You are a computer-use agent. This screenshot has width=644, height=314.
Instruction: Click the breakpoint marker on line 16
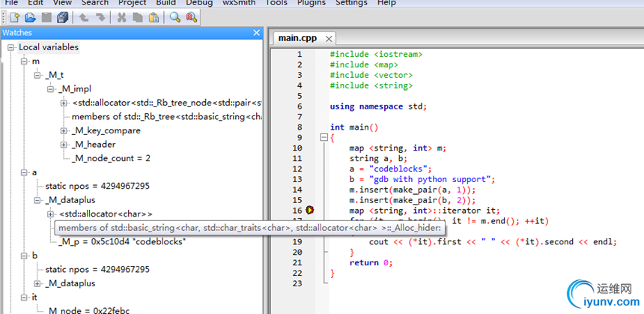coord(310,211)
